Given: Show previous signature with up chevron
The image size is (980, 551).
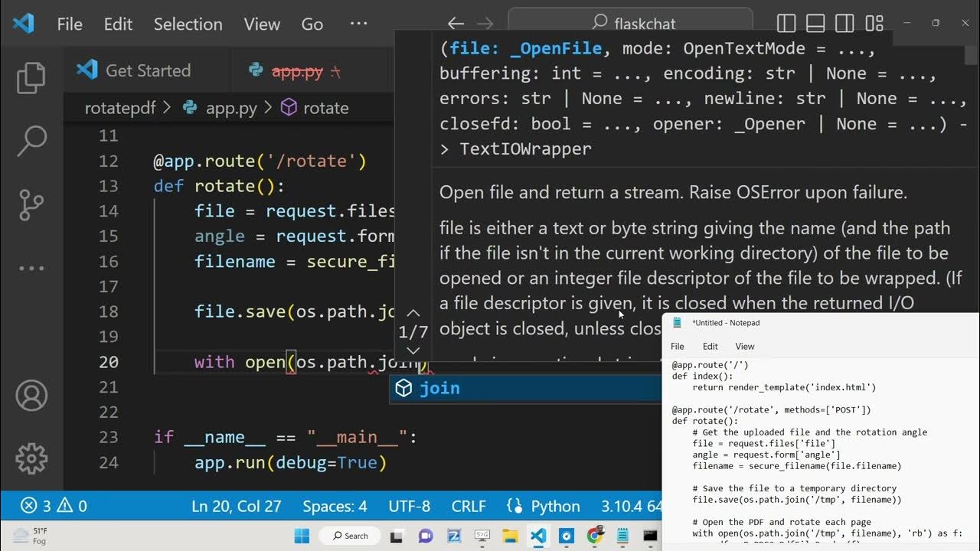Looking at the screenshot, I should point(413,313).
